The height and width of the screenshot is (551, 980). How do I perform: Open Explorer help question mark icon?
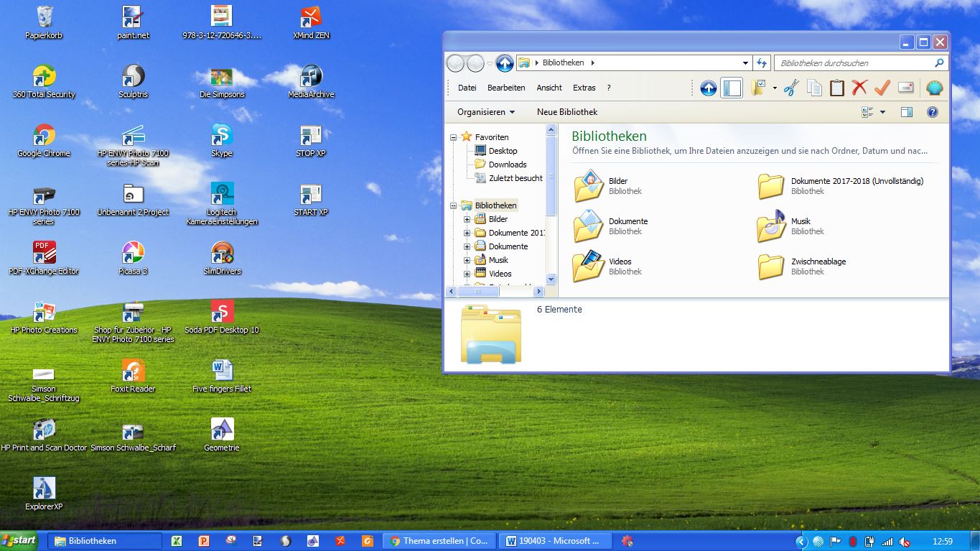[933, 112]
